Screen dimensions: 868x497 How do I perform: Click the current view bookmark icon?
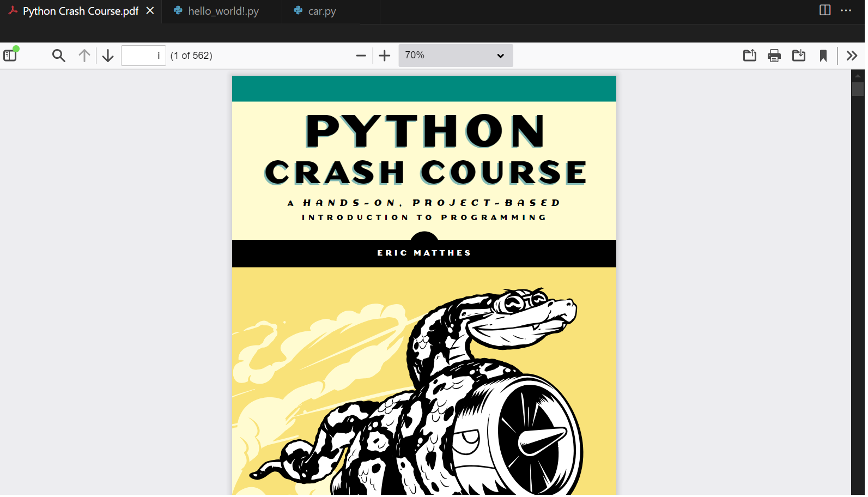[x=823, y=56]
